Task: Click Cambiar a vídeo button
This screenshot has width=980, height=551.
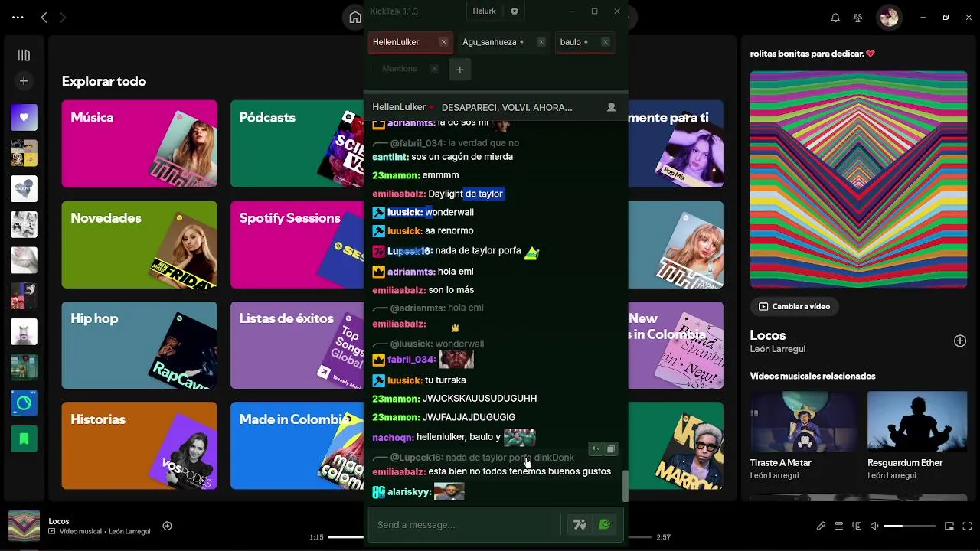Action: click(x=794, y=306)
